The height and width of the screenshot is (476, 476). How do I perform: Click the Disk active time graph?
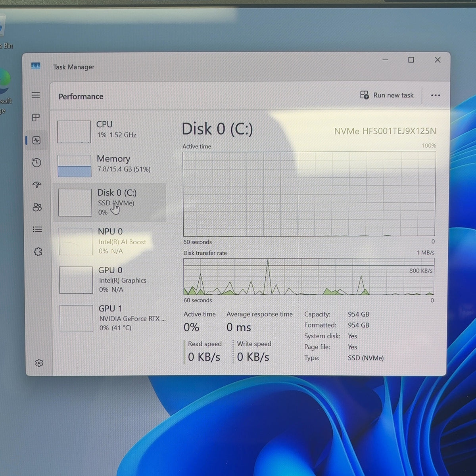[x=309, y=194]
